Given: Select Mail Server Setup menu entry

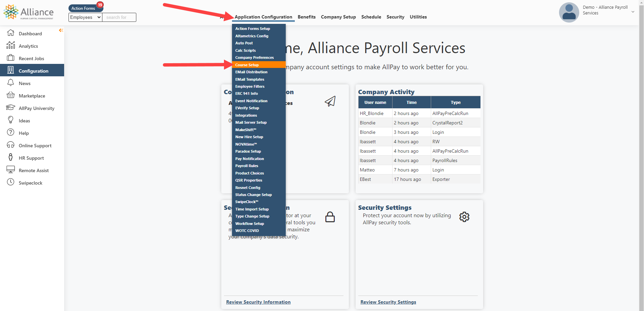Looking at the screenshot, I should [x=259, y=122].
